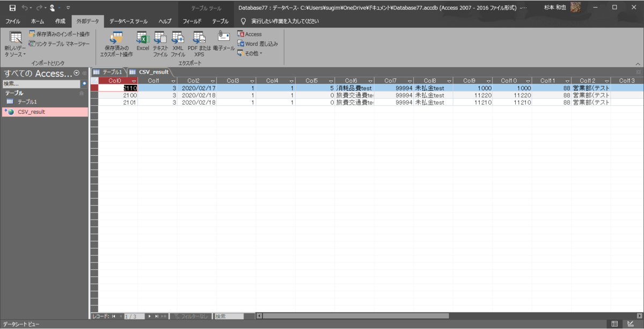
Task: Collapse navigation pane with shutter bar button
Action: [x=84, y=74]
